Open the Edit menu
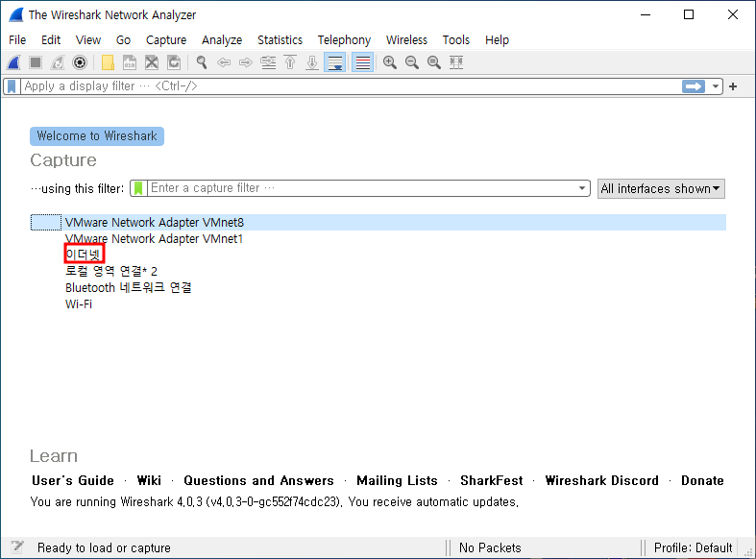 click(x=51, y=40)
